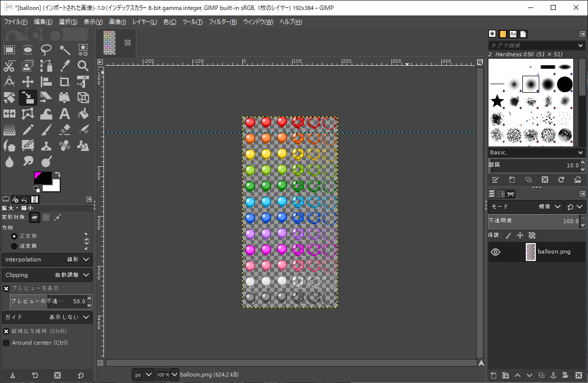Duplicate the layer button
The image size is (588, 383).
click(x=541, y=375)
